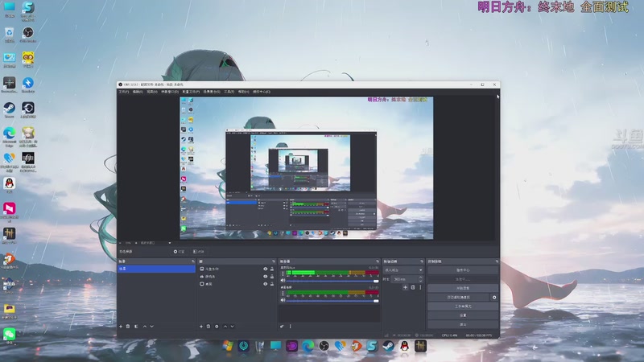
Task: Pop out the Scene Transitions dock
Action: 422,261
